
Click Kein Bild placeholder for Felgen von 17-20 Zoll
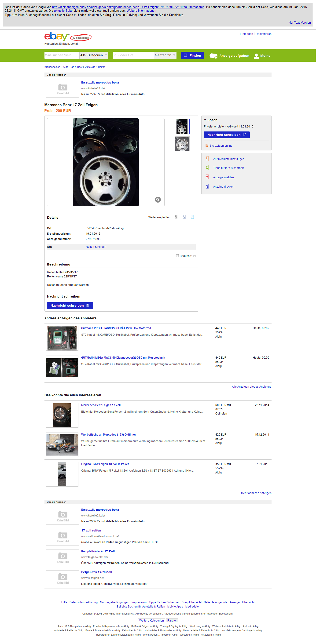coord(62,579)
